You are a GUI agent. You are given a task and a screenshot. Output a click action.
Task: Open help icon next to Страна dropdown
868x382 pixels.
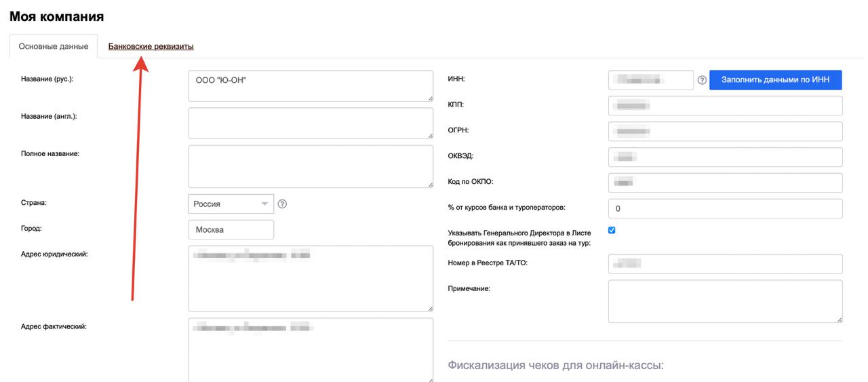click(283, 204)
